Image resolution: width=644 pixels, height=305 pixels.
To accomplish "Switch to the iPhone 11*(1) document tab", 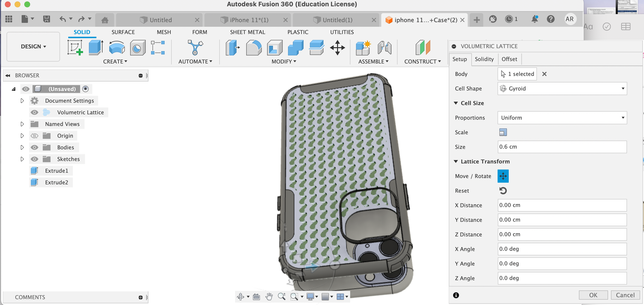I will [x=248, y=20].
